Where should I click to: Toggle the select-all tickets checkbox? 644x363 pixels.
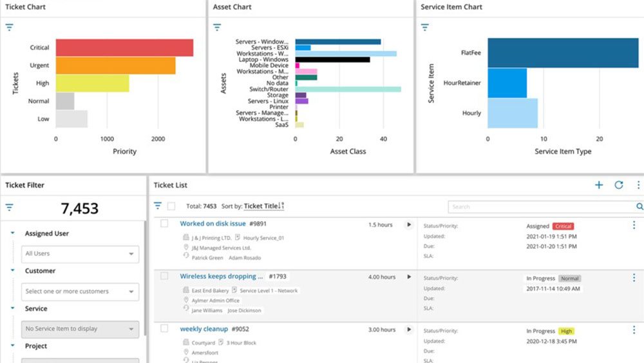click(x=171, y=206)
